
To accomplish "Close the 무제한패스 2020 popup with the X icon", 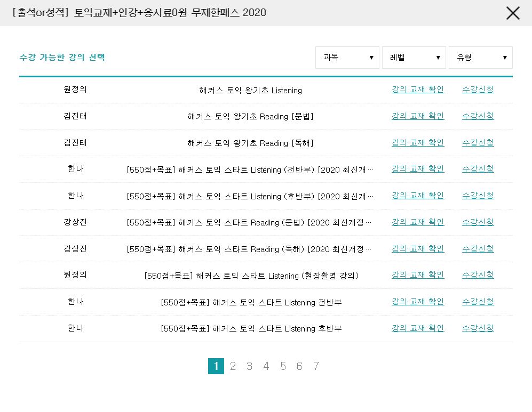I will click(x=513, y=13).
